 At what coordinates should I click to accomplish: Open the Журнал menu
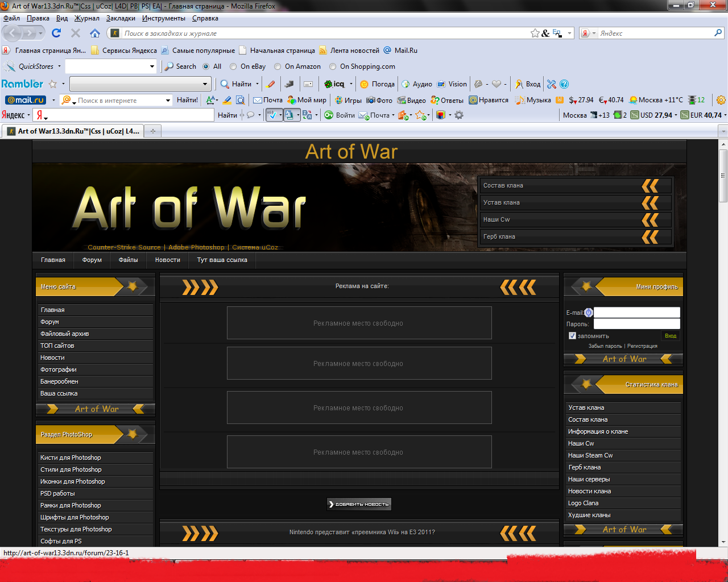(87, 18)
